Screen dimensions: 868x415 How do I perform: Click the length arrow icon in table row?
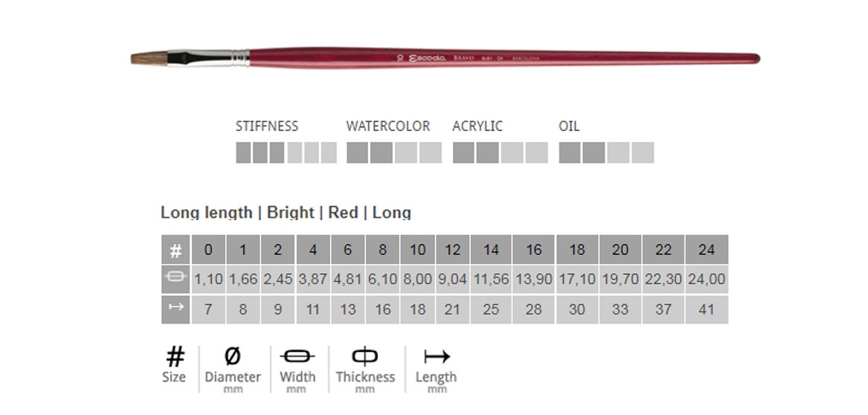coord(176,309)
